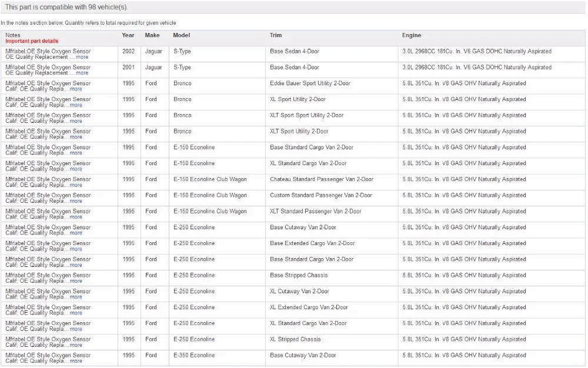Click 'XLT Sport Sport Utility 2-Door' trim
This screenshot has width=588, height=368.
(x=307, y=115)
